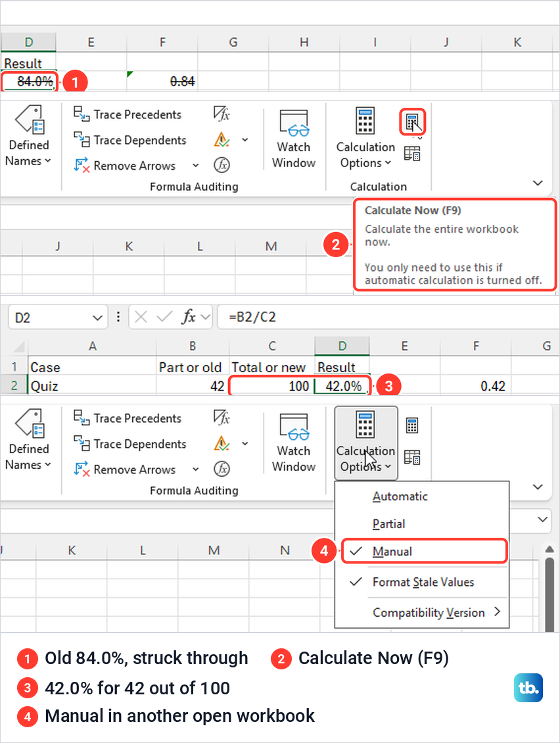
Task: Click the fx Insert Function icon
Action: [x=189, y=316]
